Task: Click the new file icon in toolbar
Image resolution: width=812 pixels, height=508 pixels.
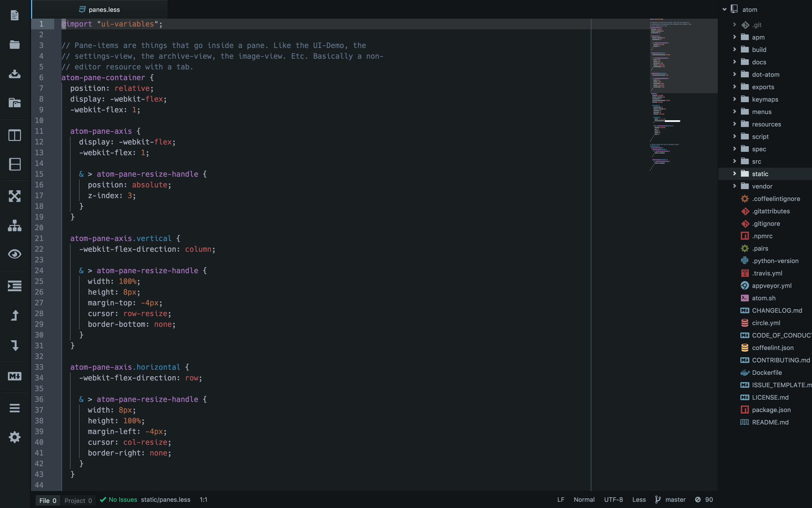Action: coord(14,15)
